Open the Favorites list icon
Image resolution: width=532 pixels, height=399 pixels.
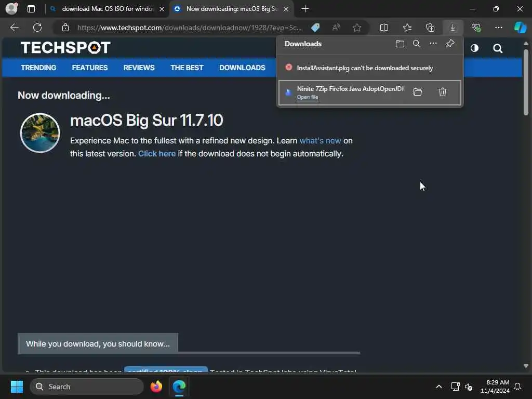point(407,28)
